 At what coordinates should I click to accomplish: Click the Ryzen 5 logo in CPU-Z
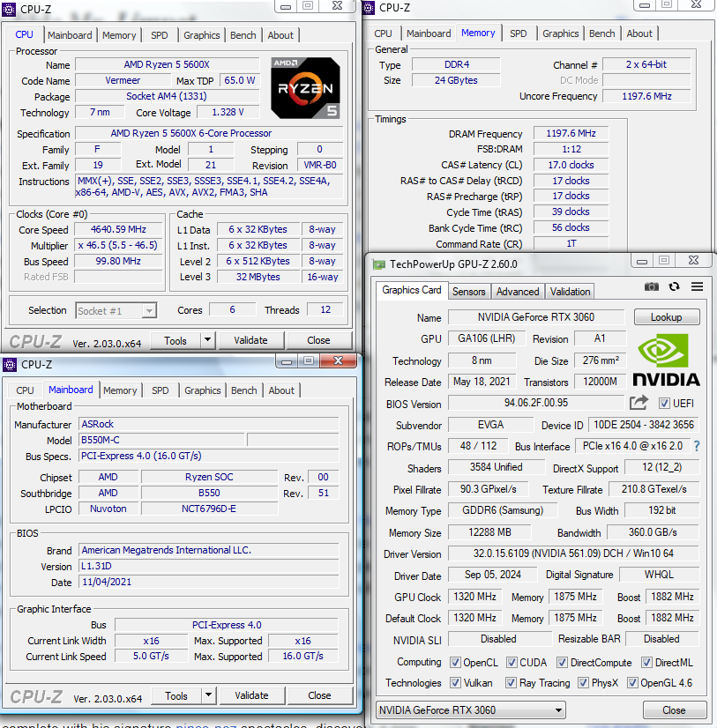click(305, 87)
